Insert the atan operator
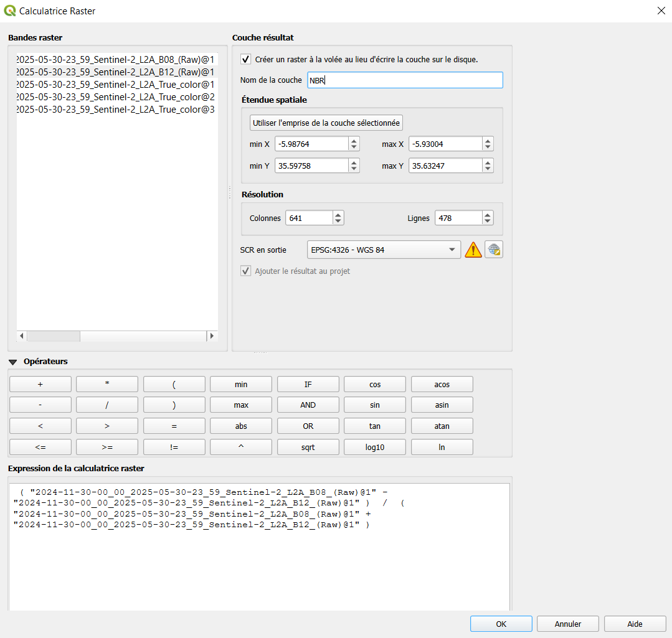The image size is (672, 638). tap(442, 426)
